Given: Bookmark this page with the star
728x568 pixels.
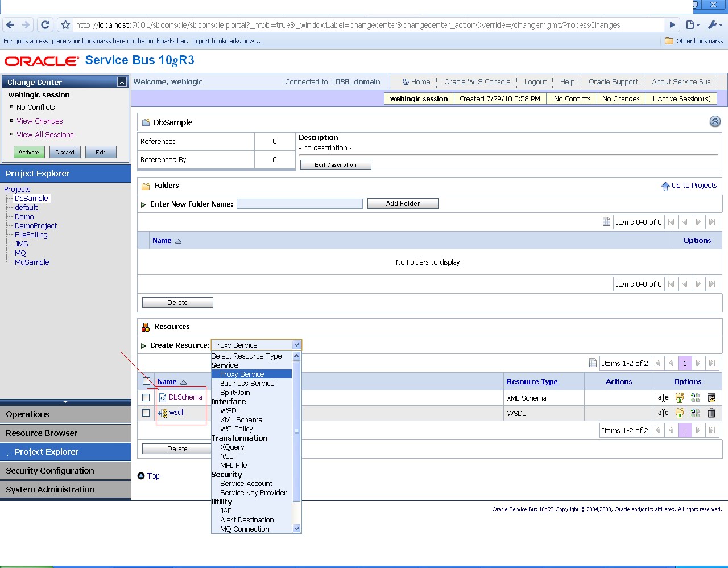Looking at the screenshot, I should click(x=65, y=25).
